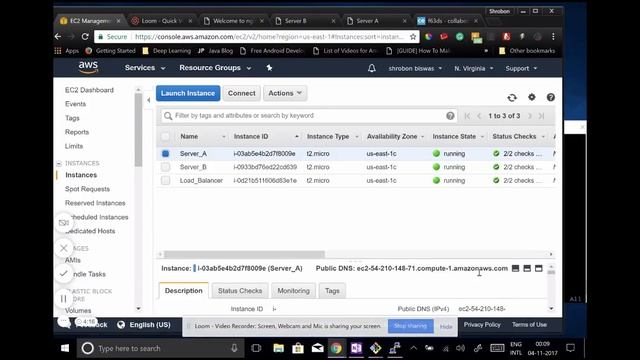This screenshot has height=360, width=640.
Task: Reload the browser page
Action: click(x=85, y=37)
